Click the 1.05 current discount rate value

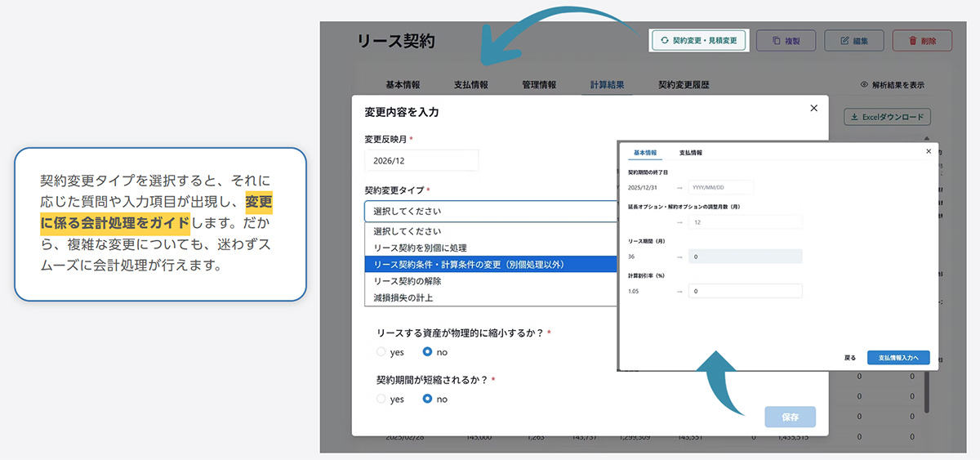[633, 291]
